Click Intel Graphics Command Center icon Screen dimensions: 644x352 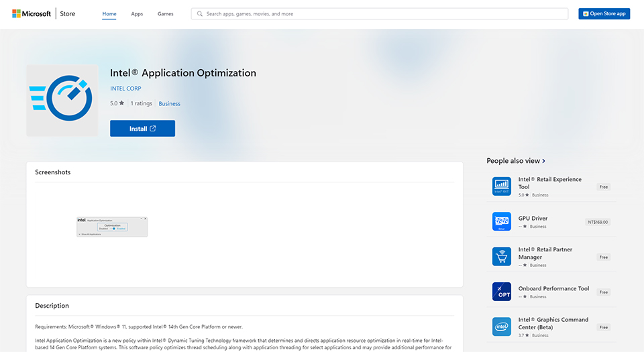coord(502,327)
